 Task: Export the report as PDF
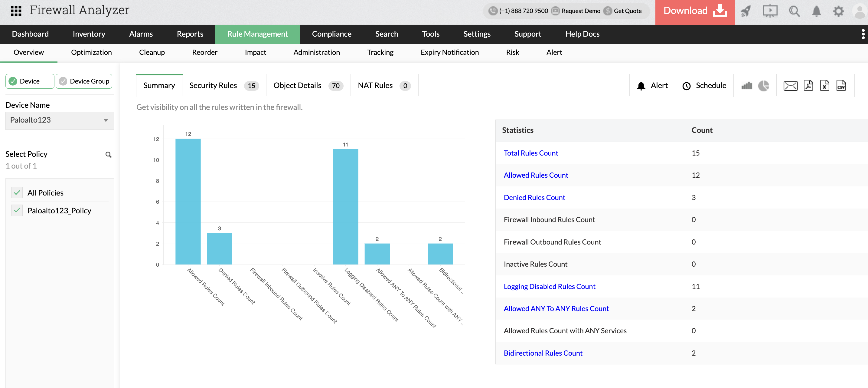click(808, 85)
